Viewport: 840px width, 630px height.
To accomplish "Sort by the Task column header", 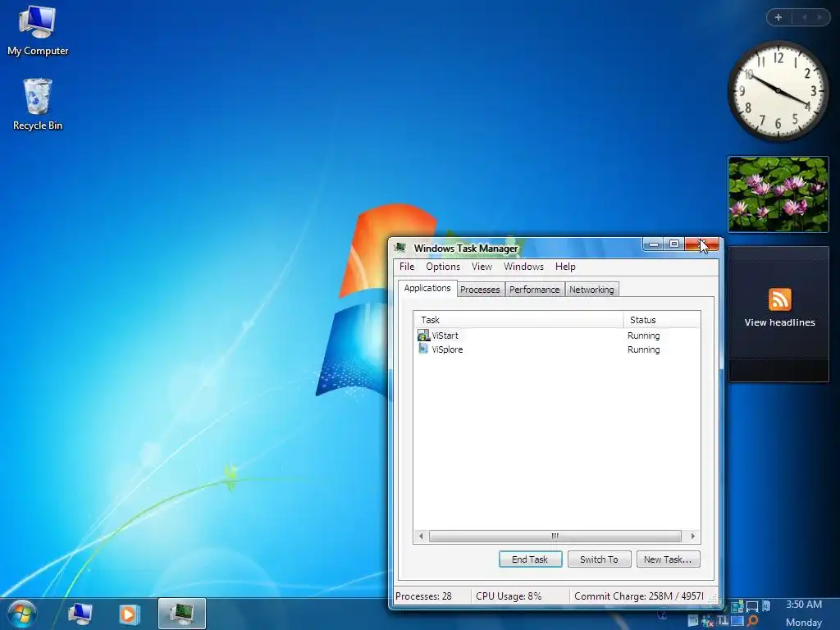I will 518,320.
